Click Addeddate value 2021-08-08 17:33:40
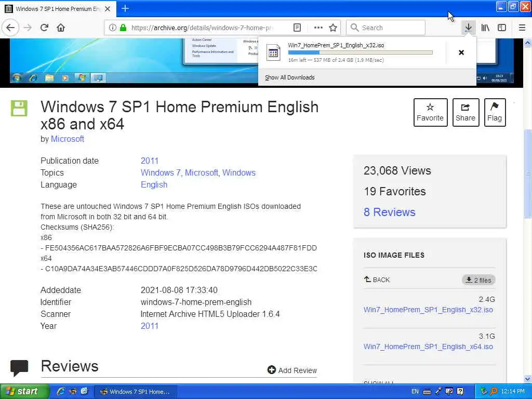532x399 pixels. [x=179, y=290]
